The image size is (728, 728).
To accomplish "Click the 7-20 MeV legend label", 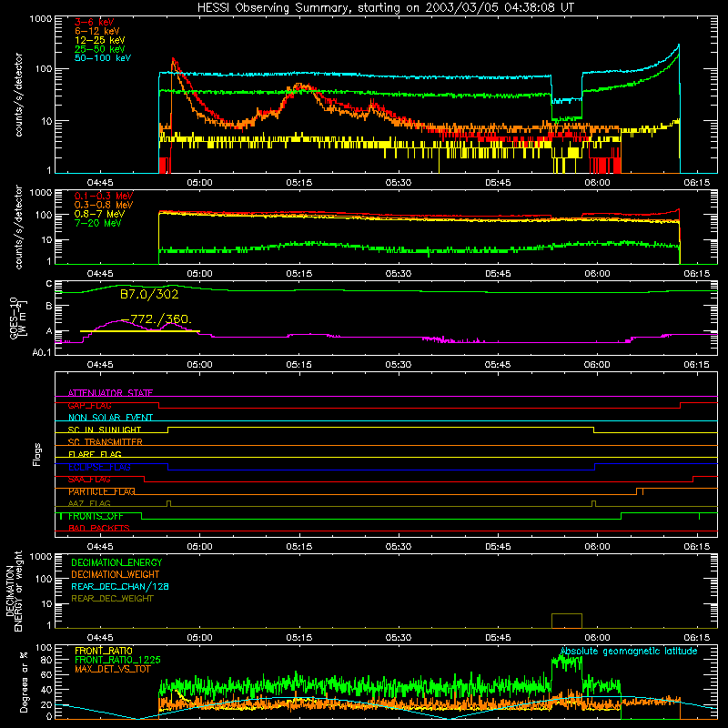I will point(98,223).
